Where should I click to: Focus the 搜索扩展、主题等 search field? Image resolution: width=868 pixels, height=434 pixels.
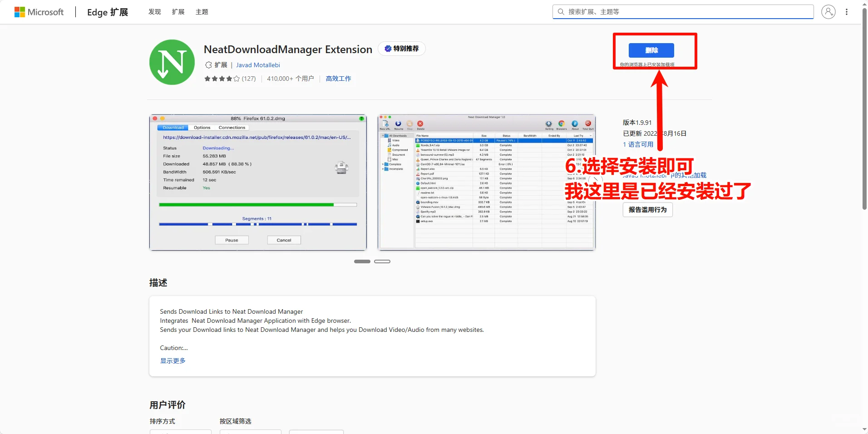(x=683, y=12)
